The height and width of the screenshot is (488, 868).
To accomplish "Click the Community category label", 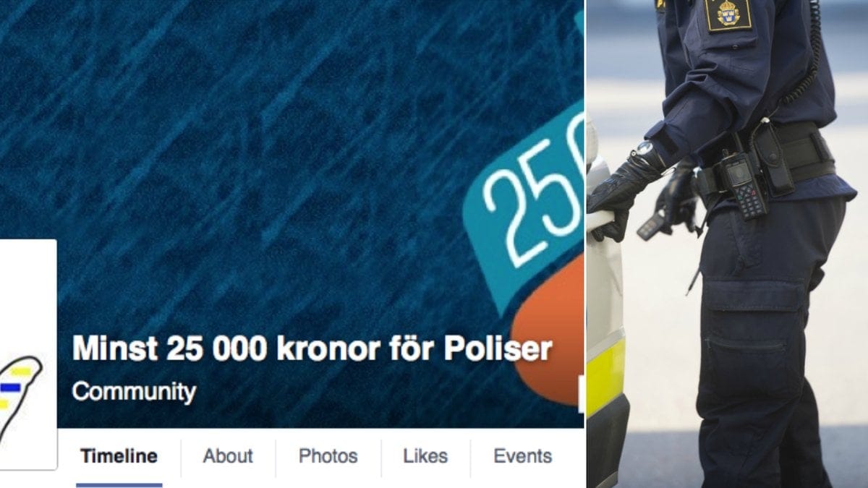I will pos(134,393).
